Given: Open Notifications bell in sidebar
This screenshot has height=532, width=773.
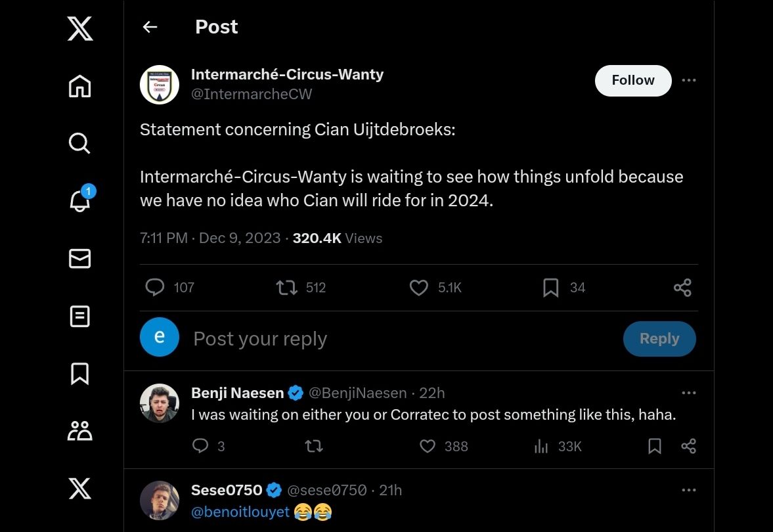Looking at the screenshot, I should click(x=79, y=201).
